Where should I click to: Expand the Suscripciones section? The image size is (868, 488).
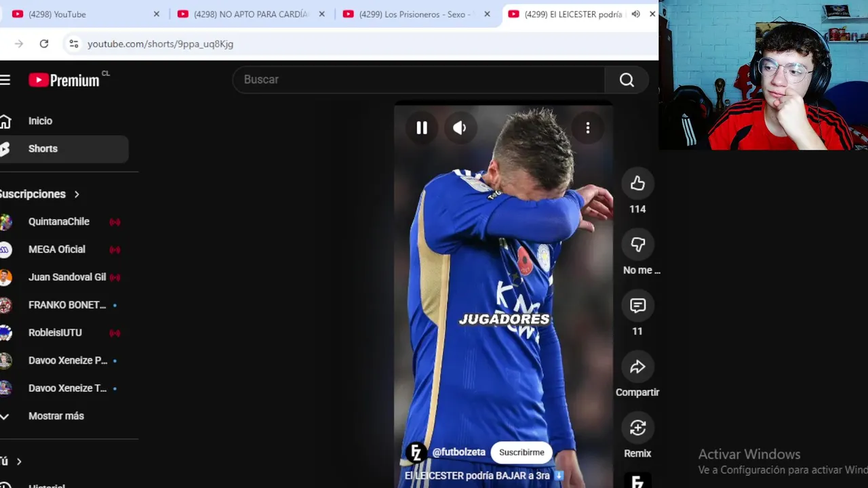click(39, 194)
